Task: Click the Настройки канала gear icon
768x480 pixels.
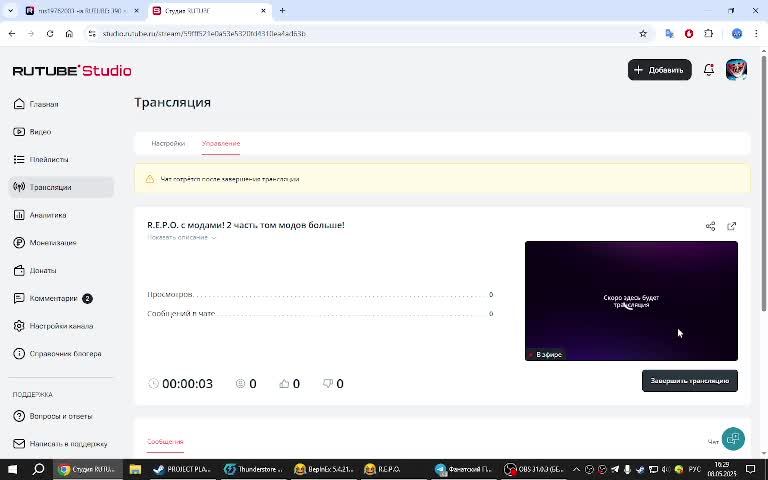Action: point(19,326)
